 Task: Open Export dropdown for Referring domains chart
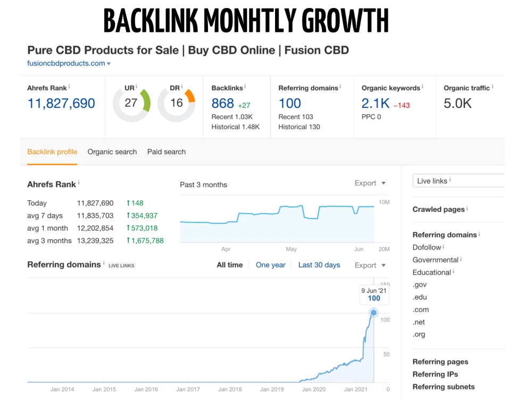tap(370, 265)
